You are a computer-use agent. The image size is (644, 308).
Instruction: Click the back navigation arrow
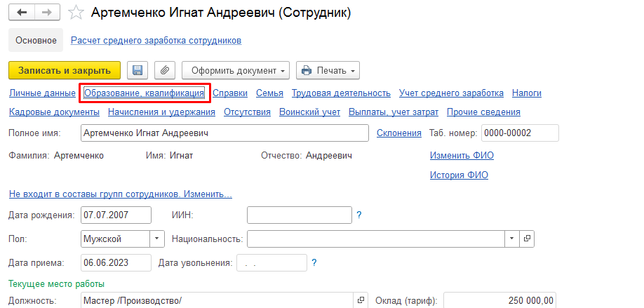click(22, 13)
